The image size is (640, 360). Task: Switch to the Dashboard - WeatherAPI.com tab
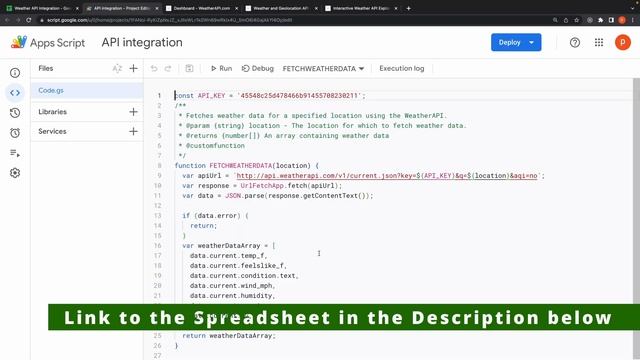[x=202, y=8]
